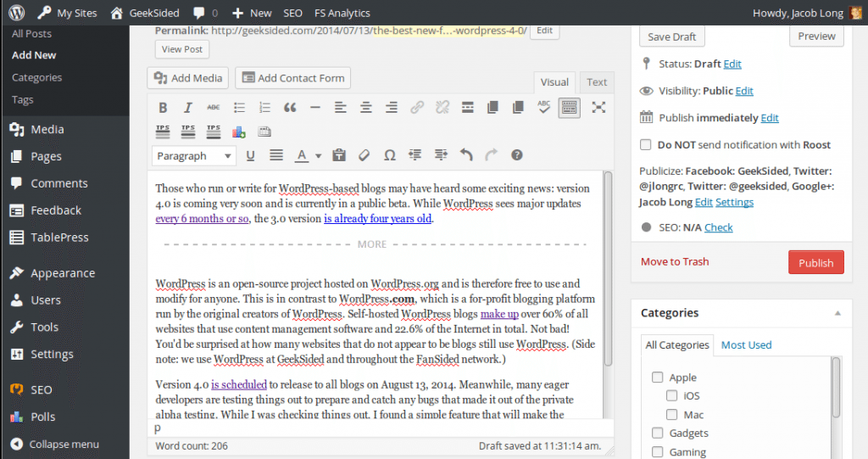
Task: Insert special character omega icon
Action: point(390,155)
